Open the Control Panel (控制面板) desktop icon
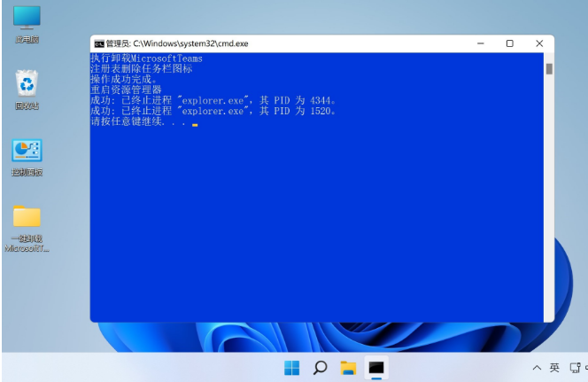This screenshot has width=588, height=382. tap(27, 157)
